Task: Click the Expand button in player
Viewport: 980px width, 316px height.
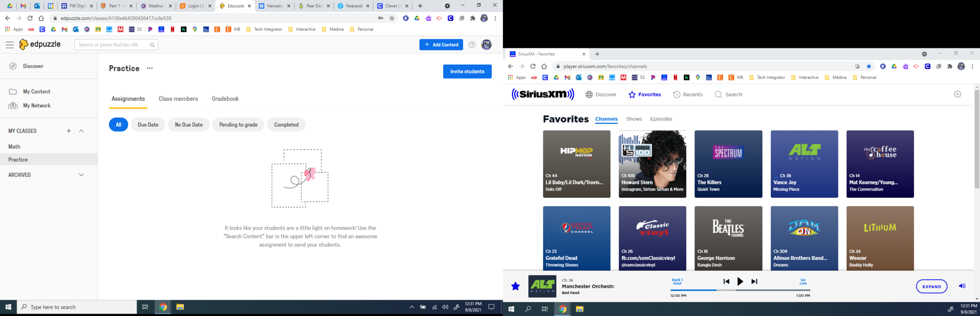Action: 931,286
